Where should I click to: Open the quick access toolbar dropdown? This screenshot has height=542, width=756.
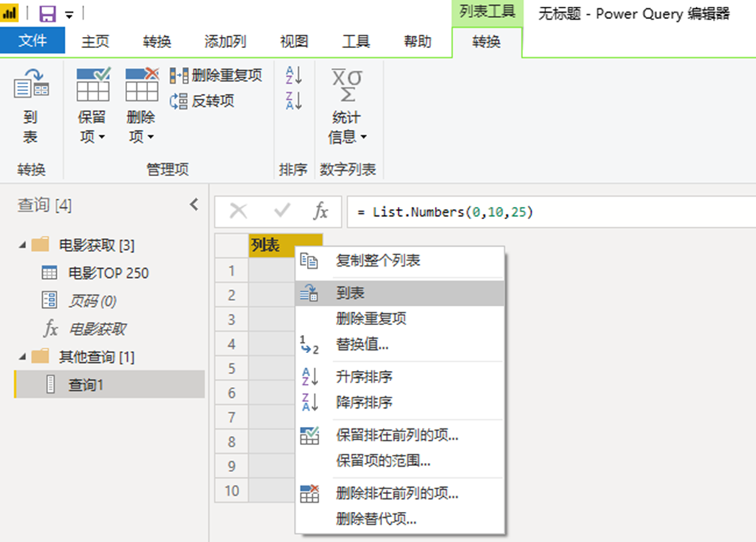[70, 14]
